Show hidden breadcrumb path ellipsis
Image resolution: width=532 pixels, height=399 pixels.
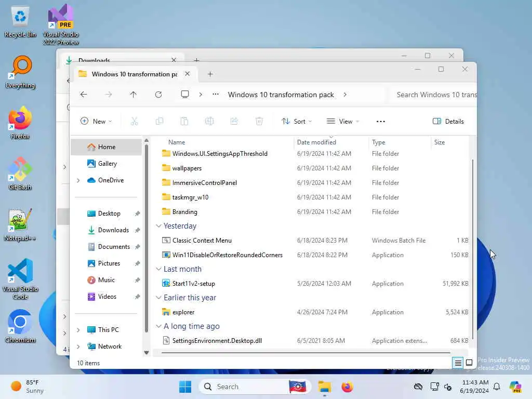(x=216, y=95)
